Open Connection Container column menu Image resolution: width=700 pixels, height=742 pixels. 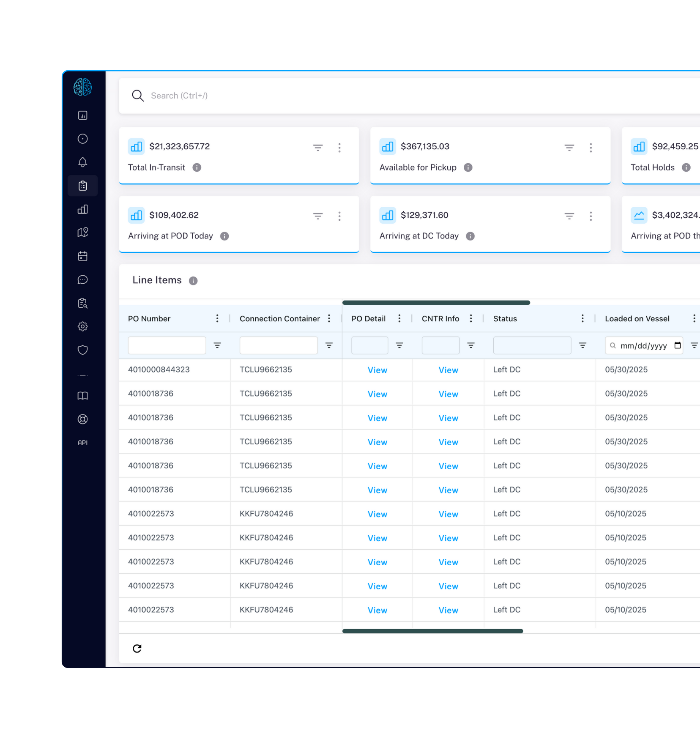click(329, 318)
